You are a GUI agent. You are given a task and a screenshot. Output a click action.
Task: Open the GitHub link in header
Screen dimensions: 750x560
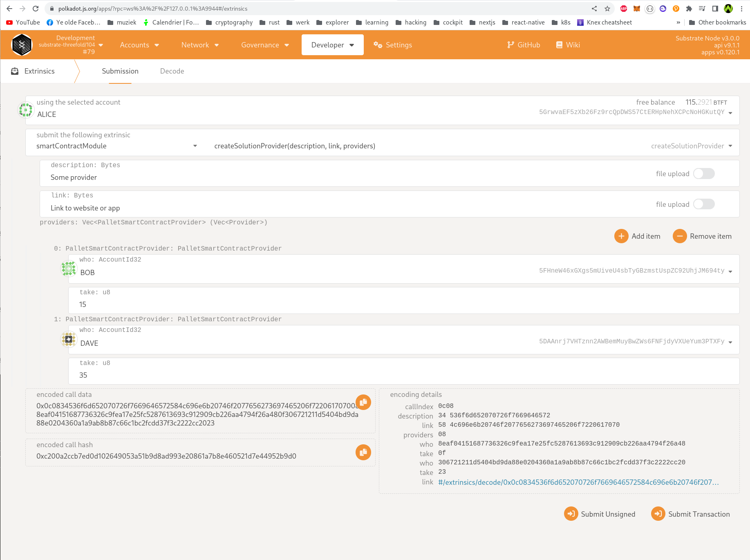pos(524,45)
